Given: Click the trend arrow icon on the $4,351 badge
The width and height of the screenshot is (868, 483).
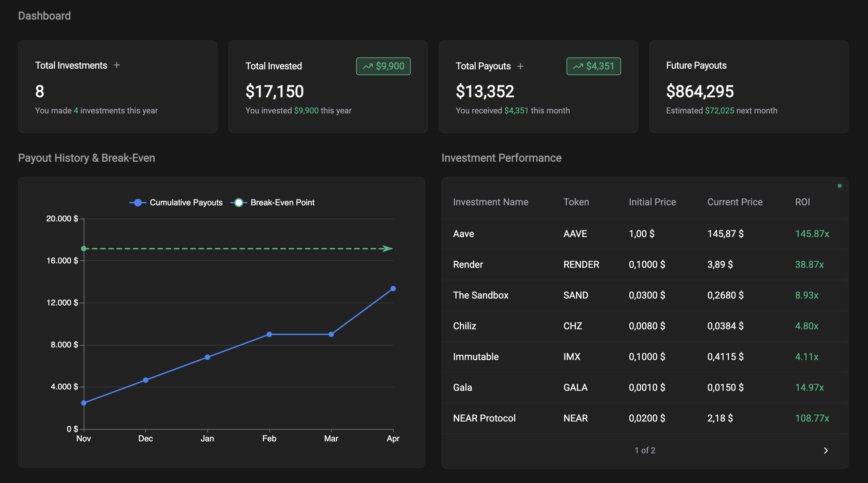Looking at the screenshot, I should tap(578, 66).
